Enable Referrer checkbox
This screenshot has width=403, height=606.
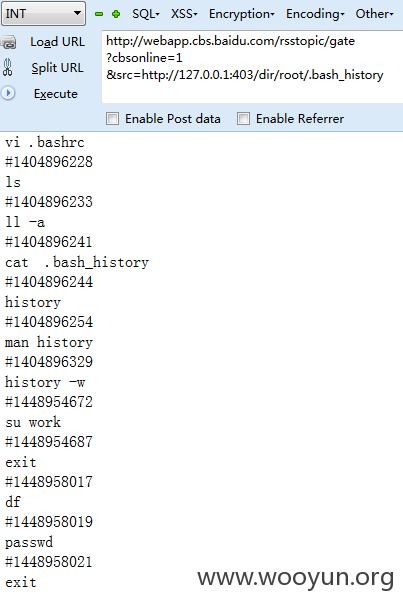(x=243, y=119)
